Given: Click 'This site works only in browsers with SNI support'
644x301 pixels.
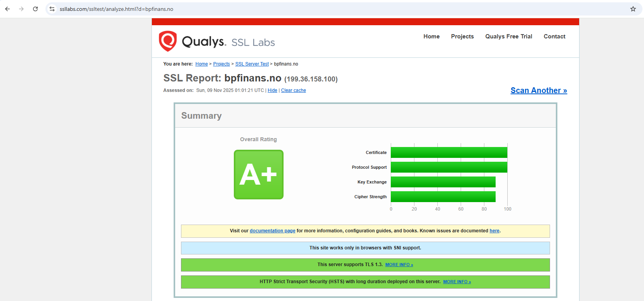Looking at the screenshot, I should (x=365, y=248).
